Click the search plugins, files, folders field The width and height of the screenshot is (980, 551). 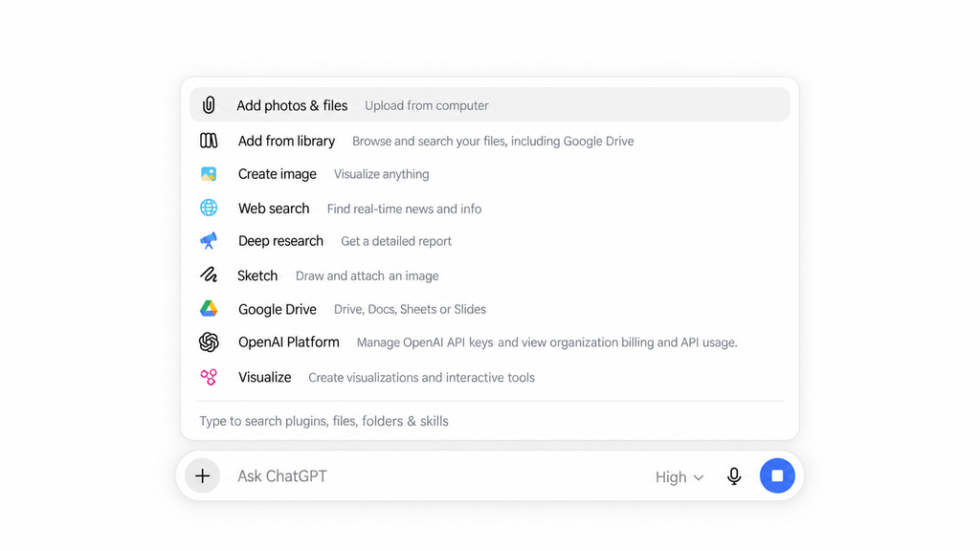[490, 421]
